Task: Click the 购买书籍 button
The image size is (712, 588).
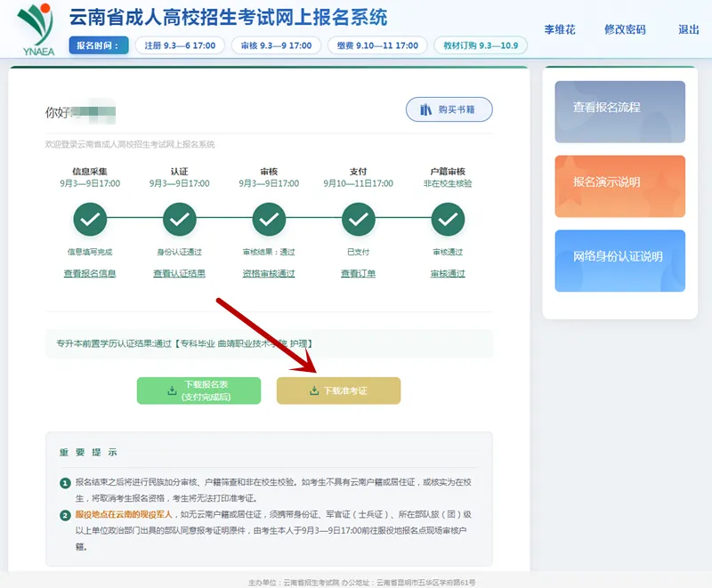Action: pyautogui.click(x=449, y=109)
